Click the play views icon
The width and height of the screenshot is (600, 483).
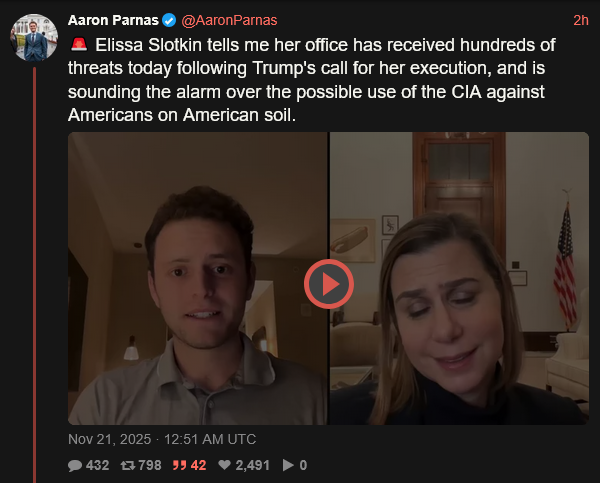point(288,465)
